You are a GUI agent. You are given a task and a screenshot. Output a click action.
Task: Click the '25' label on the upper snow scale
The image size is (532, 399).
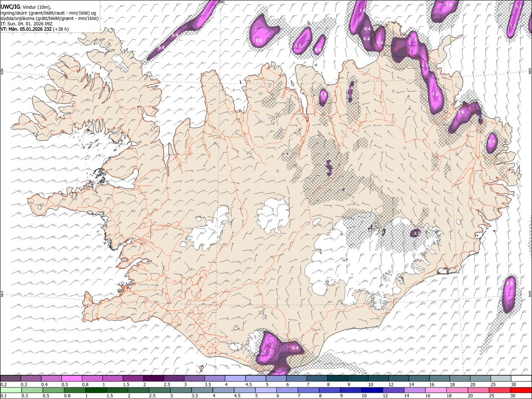click(493, 384)
